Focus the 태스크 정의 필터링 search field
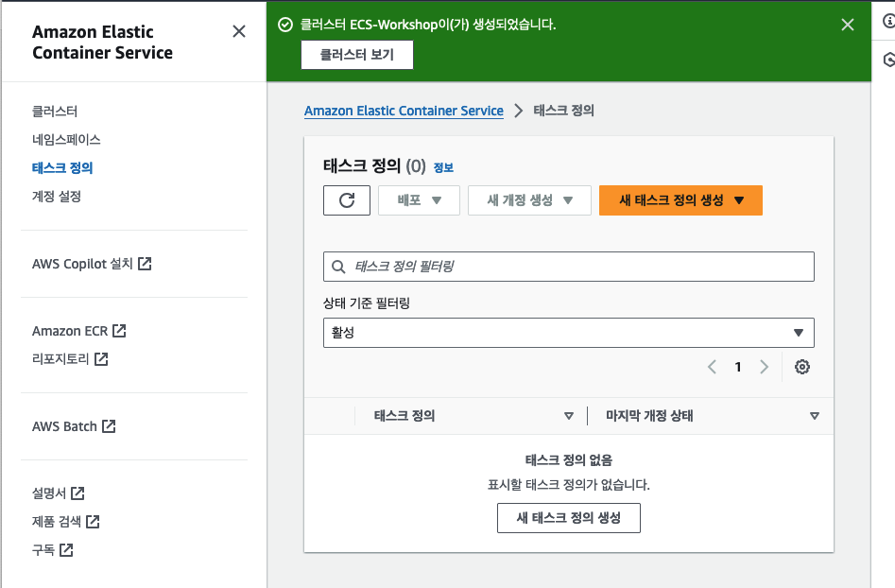 pyautogui.click(x=569, y=267)
